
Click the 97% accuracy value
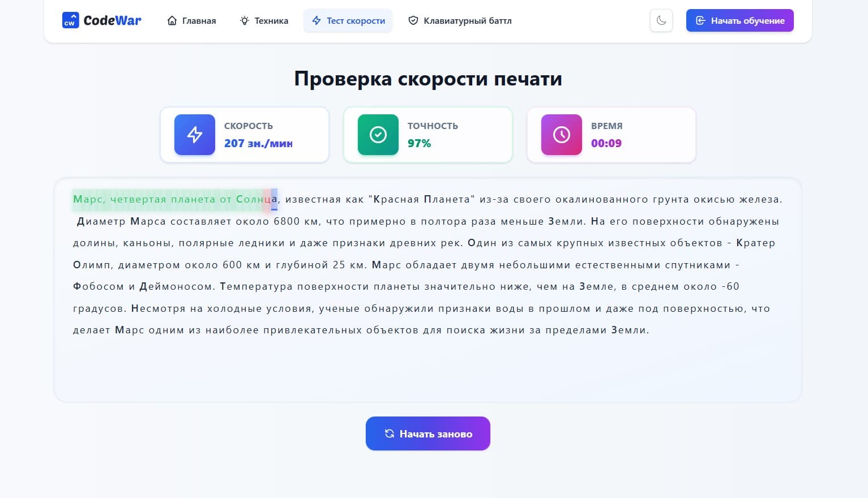[x=418, y=143]
